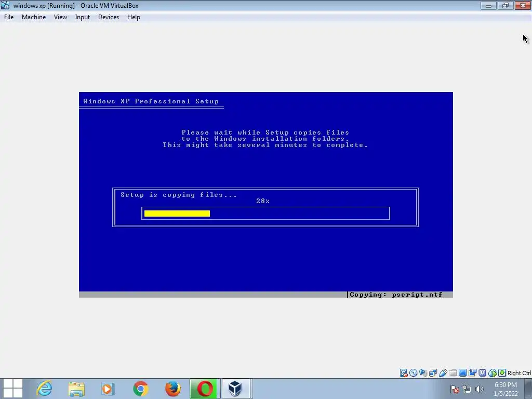Open the Devices menu
Image resolution: width=532 pixels, height=399 pixels.
[x=109, y=17]
